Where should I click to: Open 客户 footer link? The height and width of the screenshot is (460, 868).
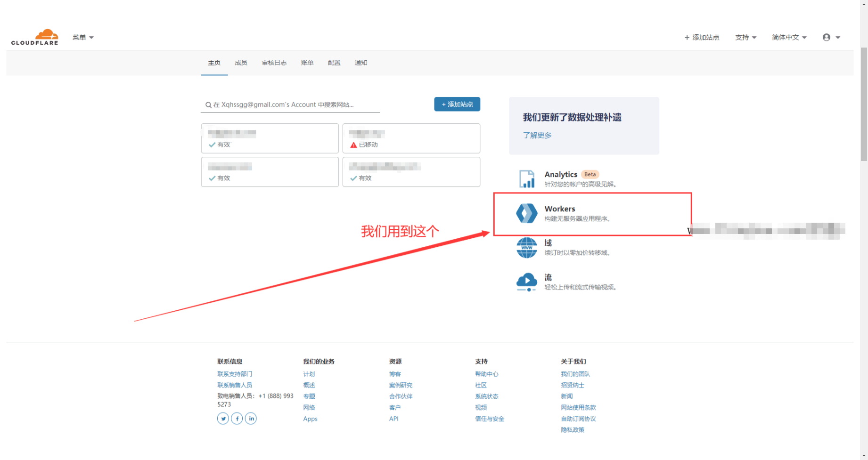[x=395, y=407]
